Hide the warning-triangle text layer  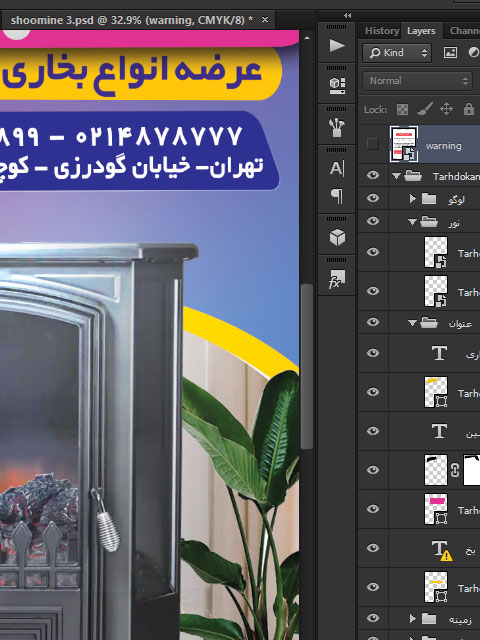(x=373, y=548)
